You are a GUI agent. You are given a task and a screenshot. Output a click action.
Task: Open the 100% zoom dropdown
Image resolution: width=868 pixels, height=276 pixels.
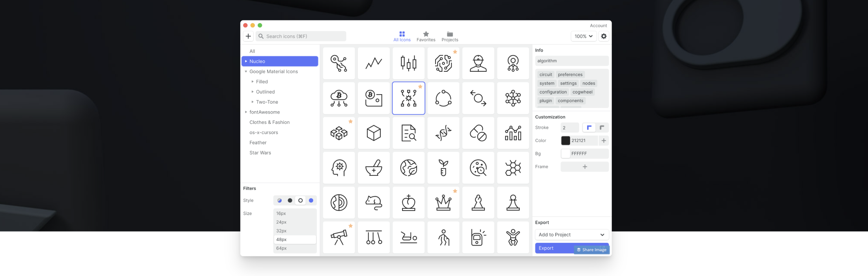pyautogui.click(x=583, y=36)
